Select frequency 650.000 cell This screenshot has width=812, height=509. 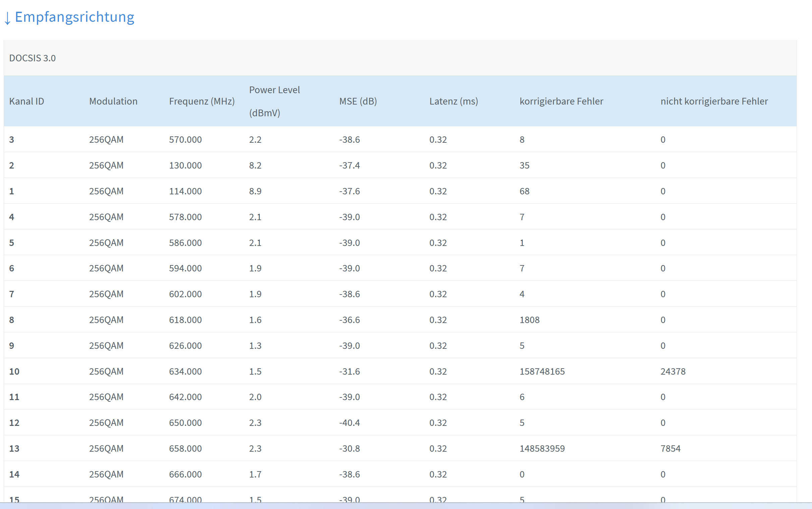pos(185,423)
